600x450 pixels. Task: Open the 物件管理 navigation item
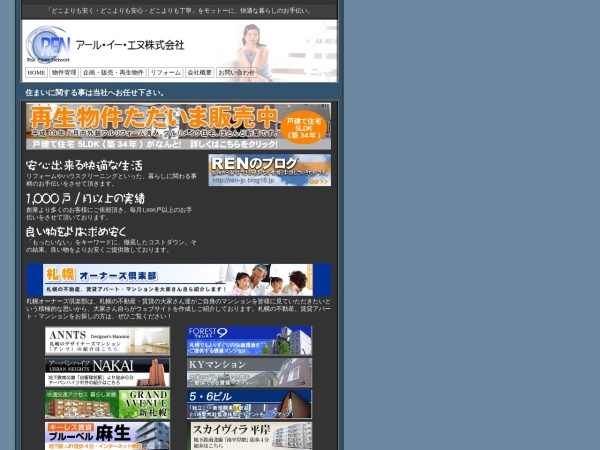[64, 72]
